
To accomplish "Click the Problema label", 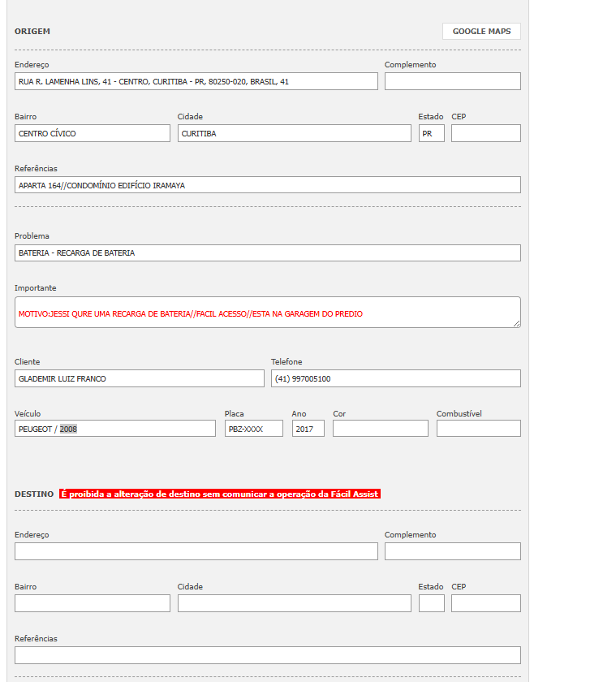I will point(32,235).
